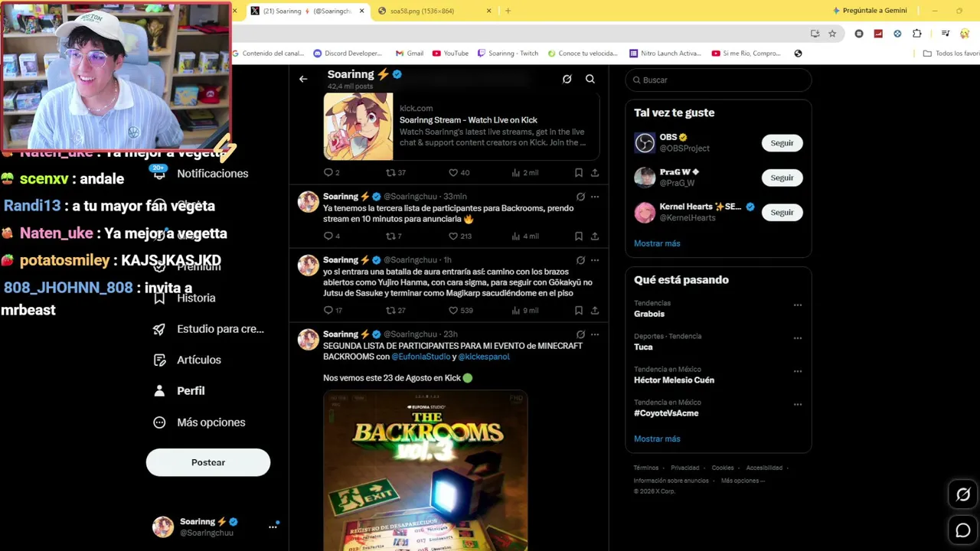This screenshot has width=980, height=551.
Task: Open the Chrome extensions puzzle menu
Action: click(917, 34)
